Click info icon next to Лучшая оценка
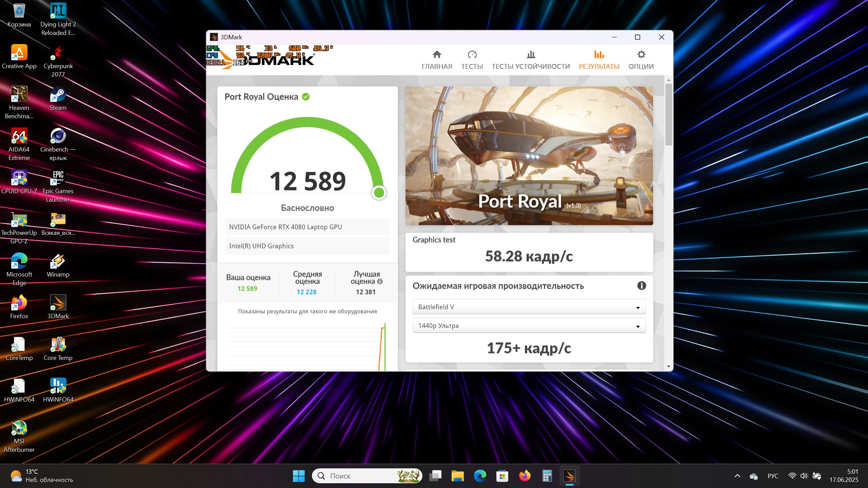This screenshot has height=488, width=868. click(x=380, y=281)
